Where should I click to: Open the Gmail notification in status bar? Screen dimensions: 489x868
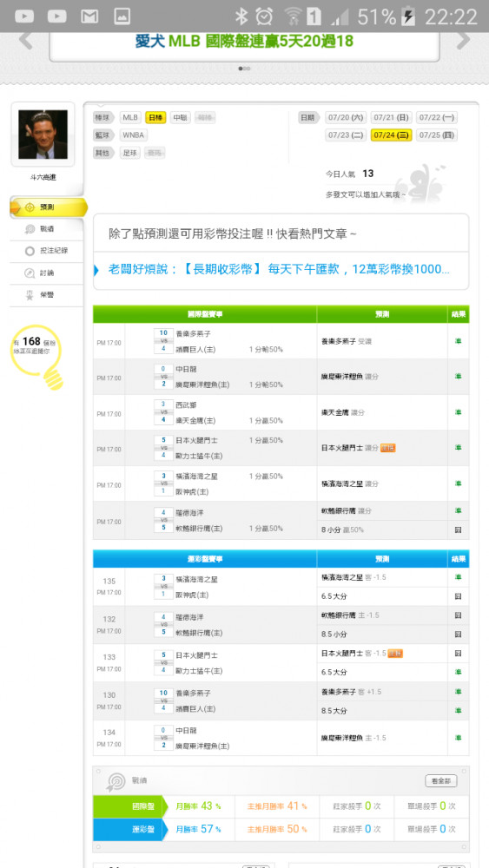click(x=89, y=16)
